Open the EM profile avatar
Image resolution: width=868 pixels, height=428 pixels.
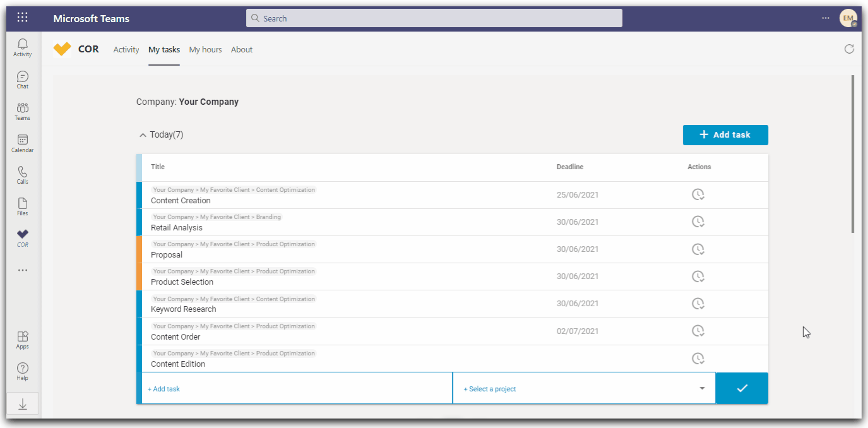848,18
